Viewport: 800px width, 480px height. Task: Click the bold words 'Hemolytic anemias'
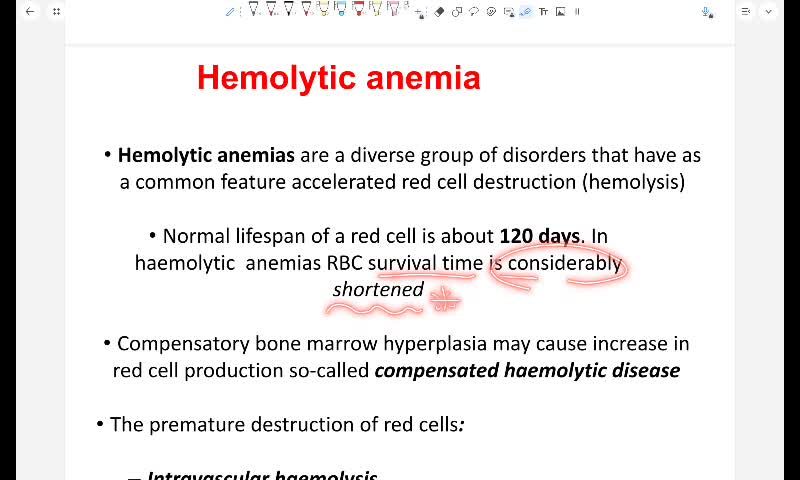(x=206, y=156)
